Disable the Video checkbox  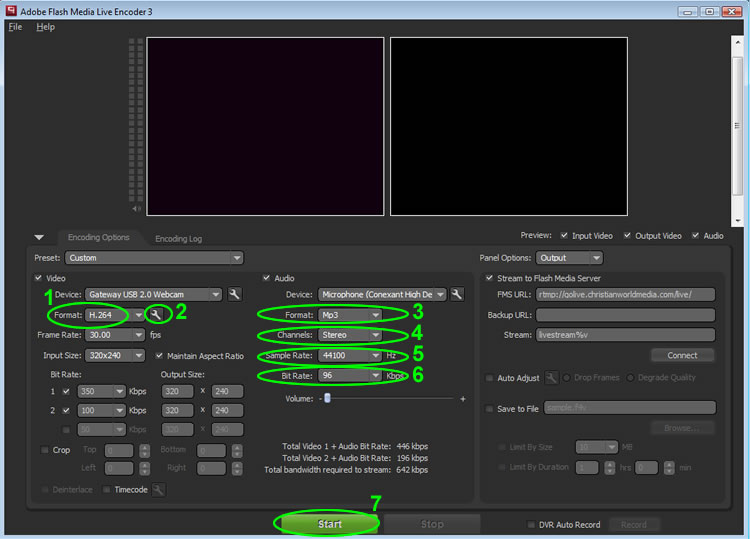[x=39, y=278]
